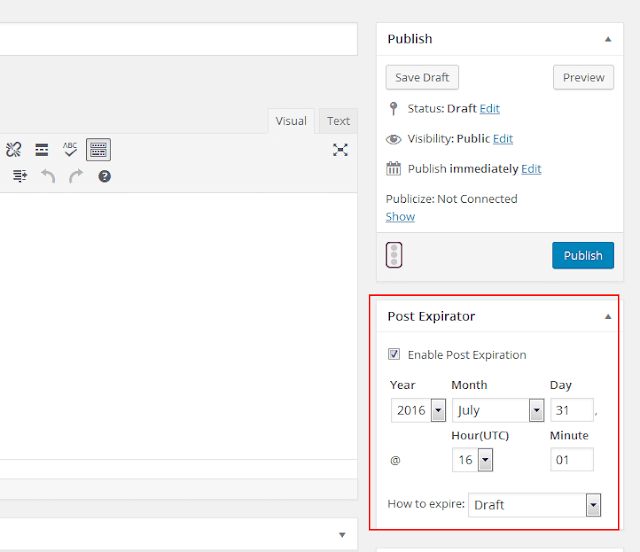
Task: Expand the collapsed panel below editor
Action: 342,535
